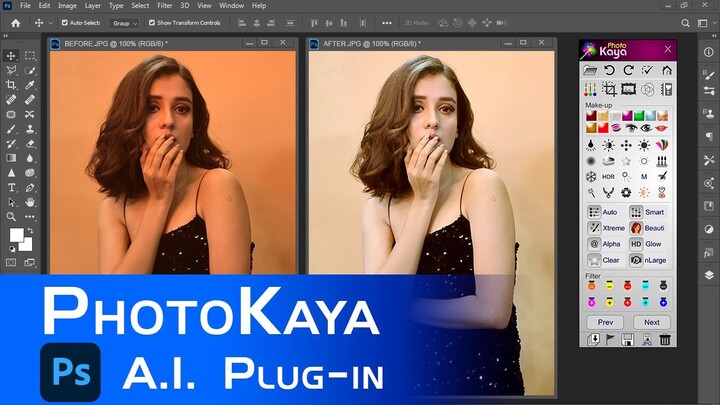Viewport: 720px width, 405px height.
Task: Click the BEFORE.JPG document title bar
Action: click(x=172, y=44)
